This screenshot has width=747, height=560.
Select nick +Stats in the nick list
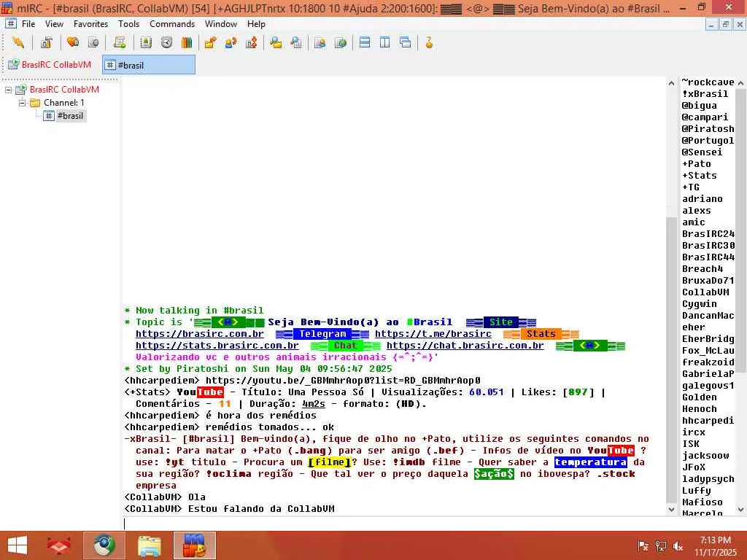point(700,176)
